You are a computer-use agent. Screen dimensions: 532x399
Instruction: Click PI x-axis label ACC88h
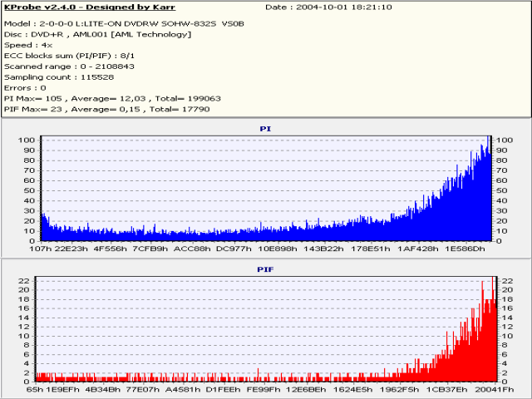pyautogui.click(x=192, y=249)
